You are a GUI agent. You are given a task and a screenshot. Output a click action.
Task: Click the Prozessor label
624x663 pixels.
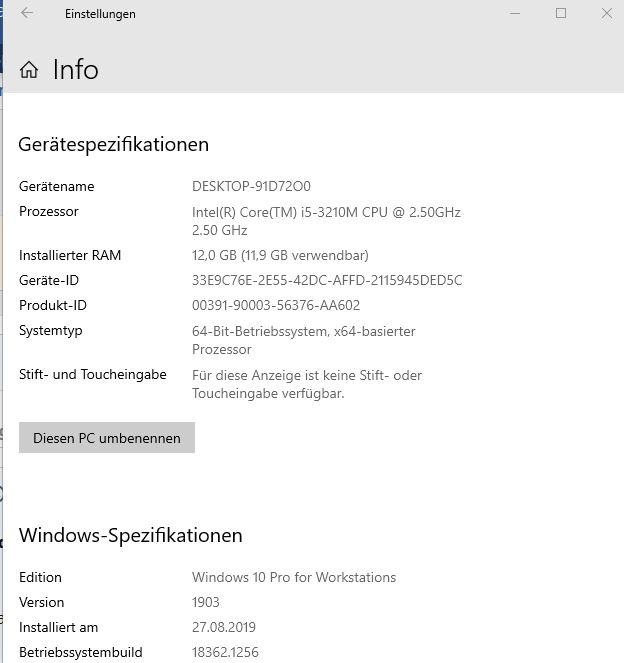click(49, 211)
